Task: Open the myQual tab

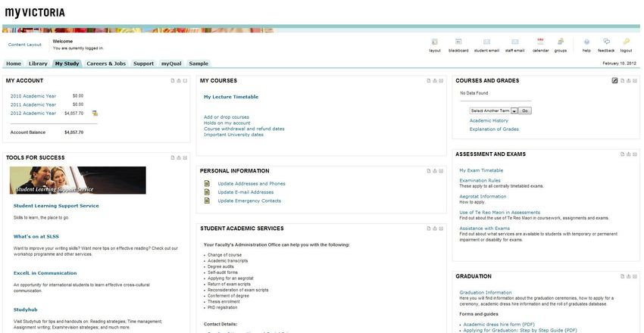Action: 171,64
